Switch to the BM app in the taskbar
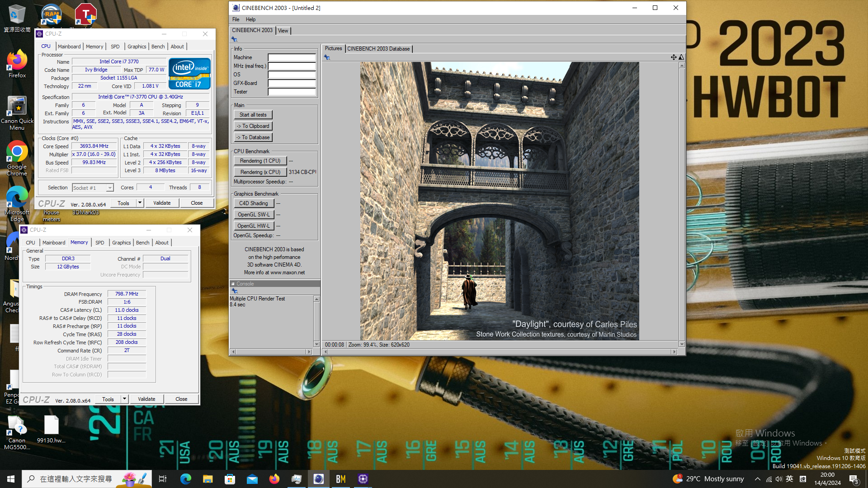The width and height of the screenshot is (868, 488). tap(340, 479)
